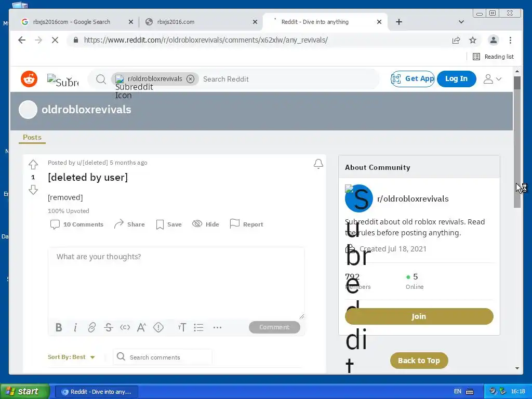Click the Get App button
Viewport: 532px width, 399px height.
[x=413, y=79]
